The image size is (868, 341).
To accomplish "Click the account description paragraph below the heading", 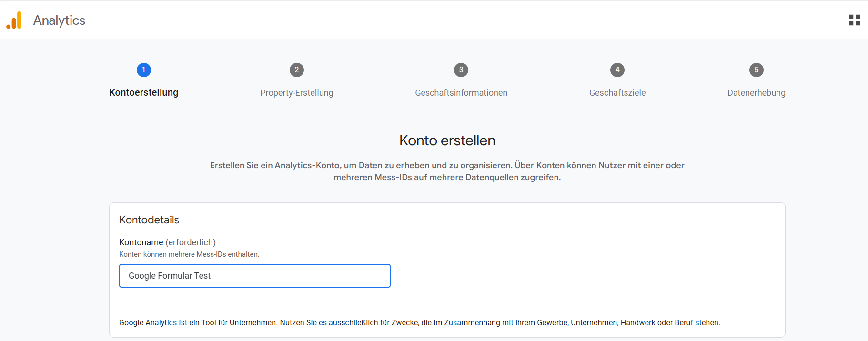I will (447, 171).
